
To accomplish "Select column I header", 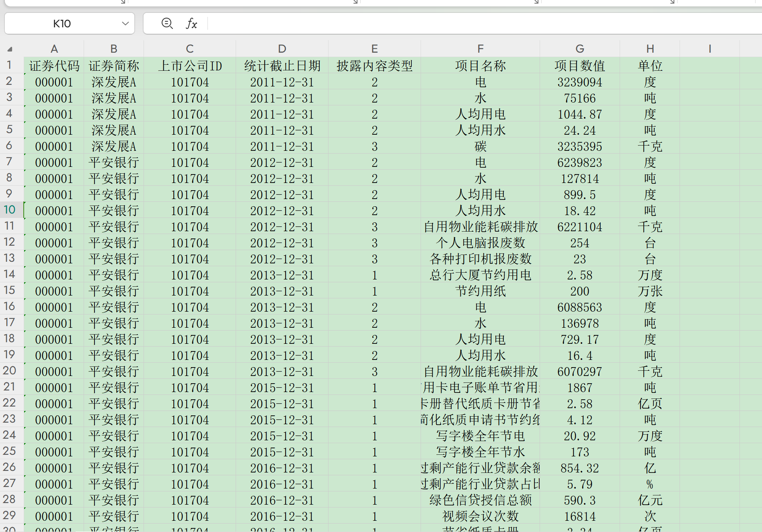I will click(x=710, y=49).
